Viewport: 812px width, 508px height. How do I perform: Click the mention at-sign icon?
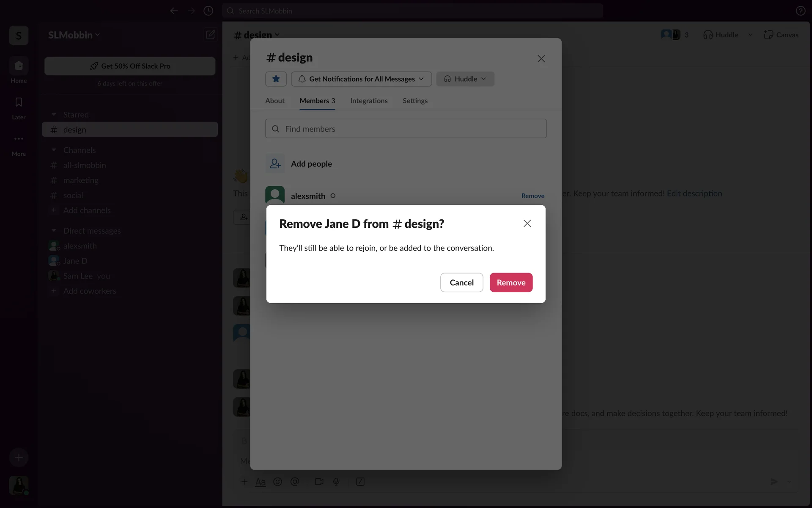coord(295,482)
